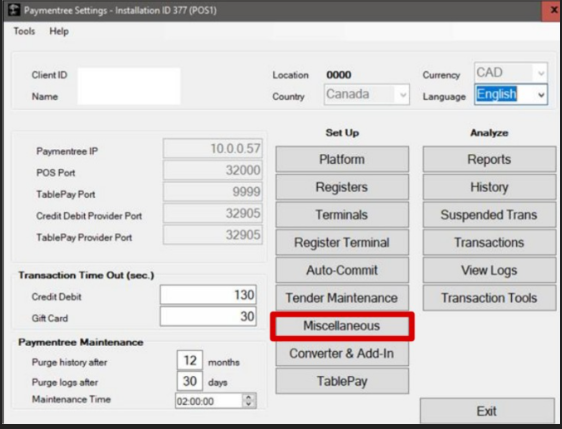
Task: Open the Help menu
Action: click(x=59, y=31)
